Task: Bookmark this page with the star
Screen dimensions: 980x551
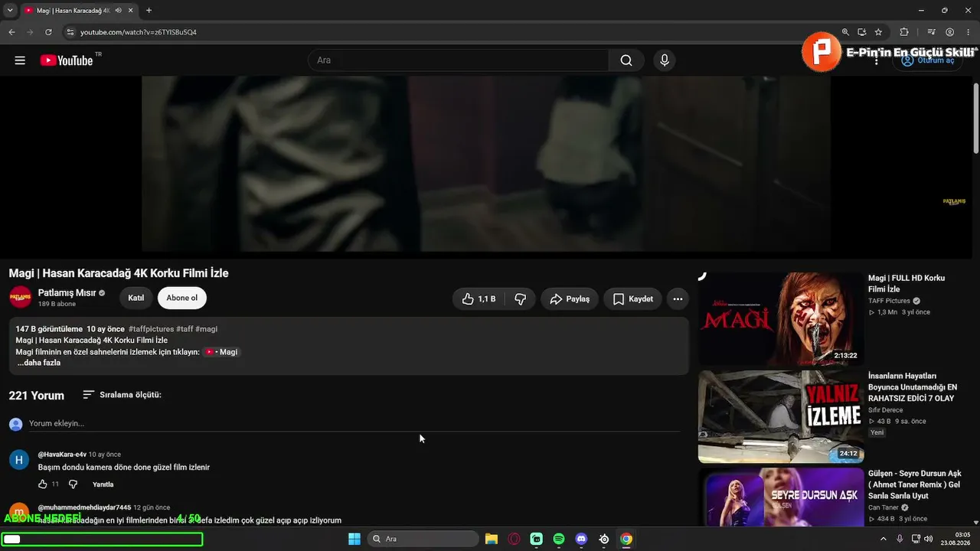Action: coord(878,32)
